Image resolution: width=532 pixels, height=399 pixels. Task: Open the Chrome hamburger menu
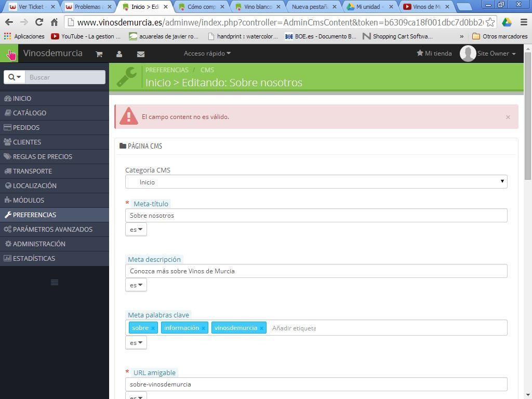pos(524,22)
